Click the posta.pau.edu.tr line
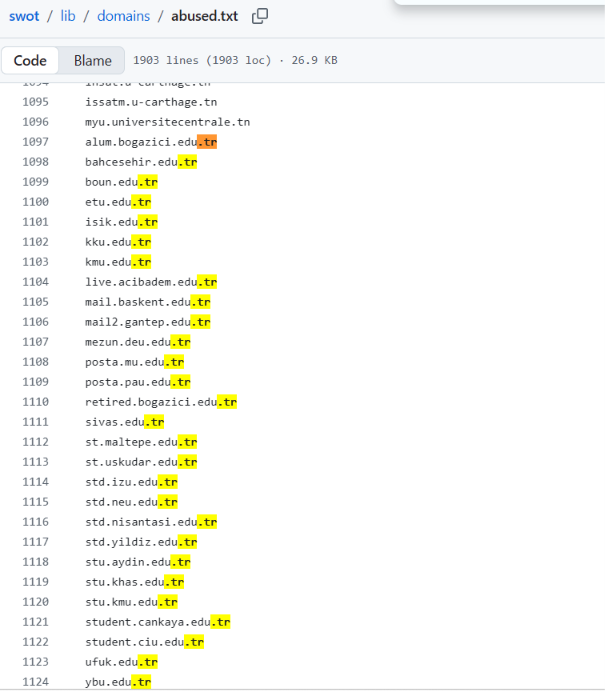 coord(138,382)
